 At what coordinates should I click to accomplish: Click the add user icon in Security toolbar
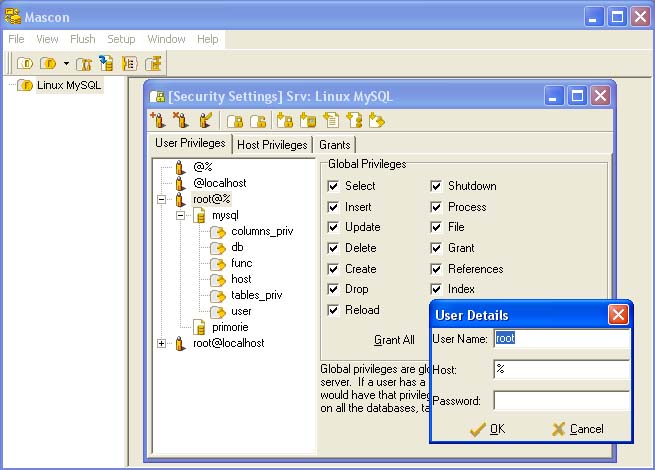(x=157, y=121)
